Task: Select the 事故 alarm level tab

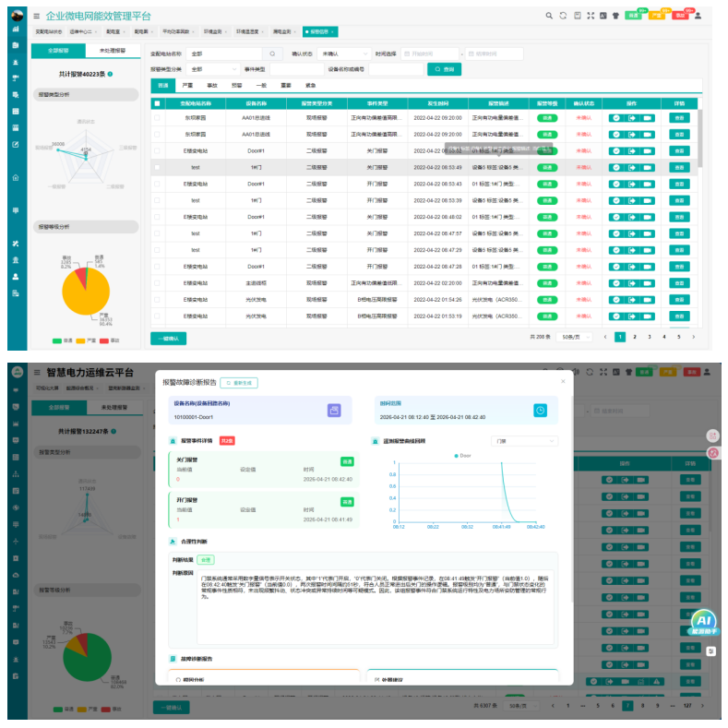Action: pyautogui.click(x=212, y=86)
